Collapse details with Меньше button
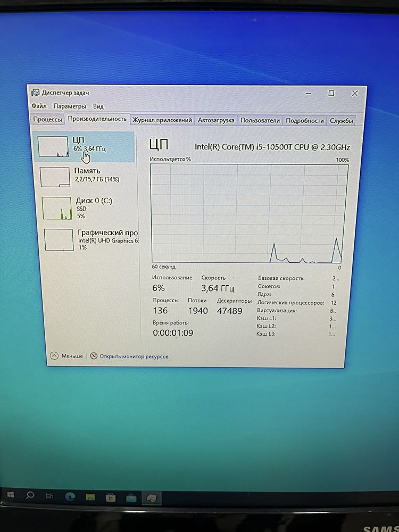Screen dimensions: 399x532 66,356
